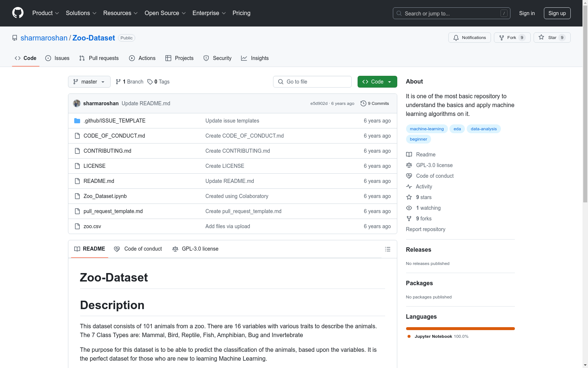Expand the master branch dropdown
This screenshot has height=368, width=588.
89,82
